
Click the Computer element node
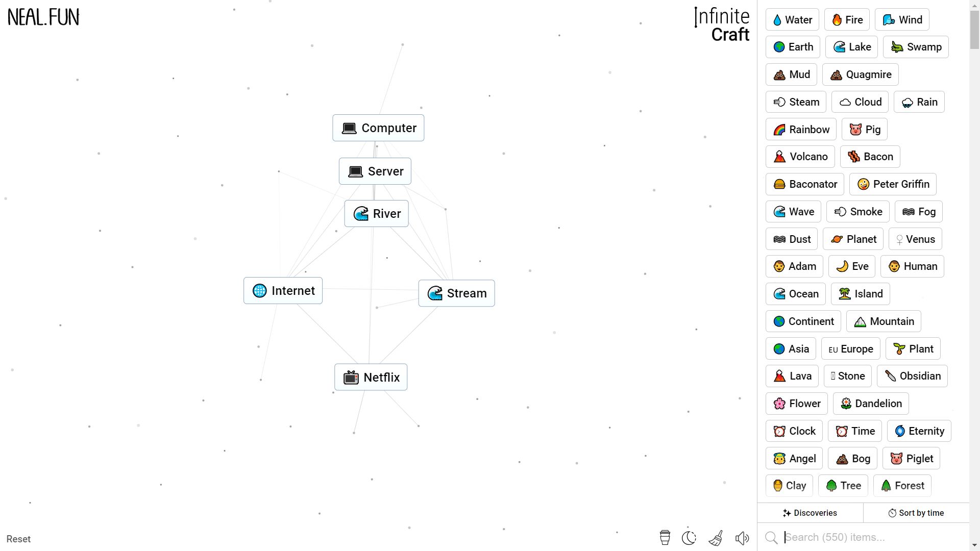pos(379,128)
